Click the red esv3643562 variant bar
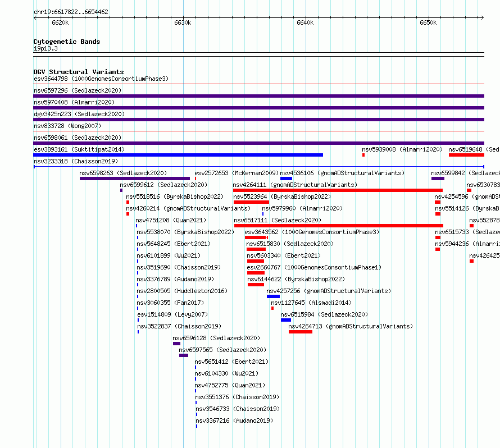The image size is (500, 448). 256,237
